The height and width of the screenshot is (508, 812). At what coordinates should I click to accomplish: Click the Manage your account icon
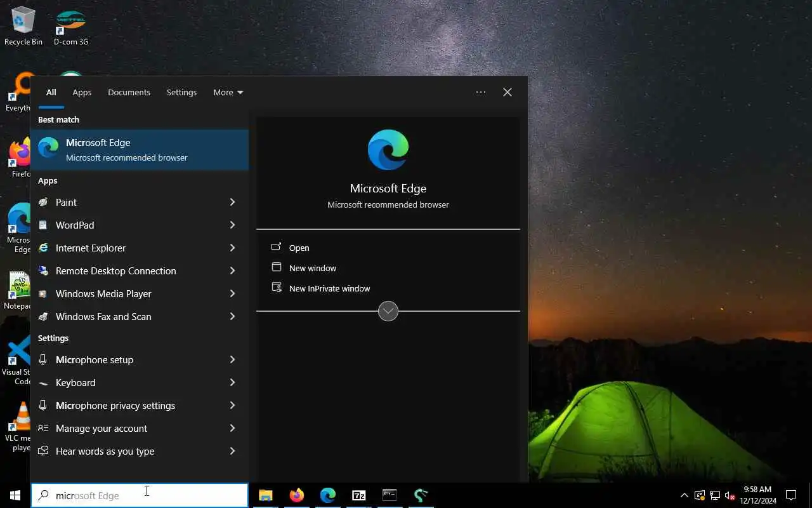[x=43, y=428]
